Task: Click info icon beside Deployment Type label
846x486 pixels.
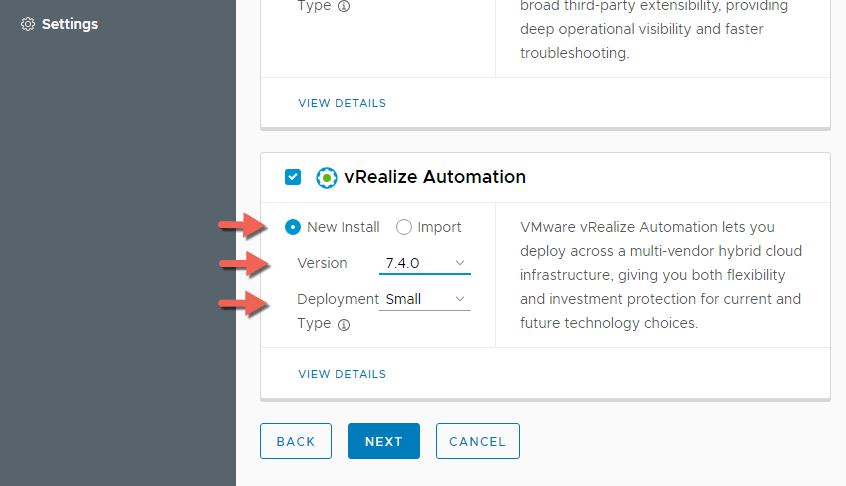Action: tap(344, 325)
